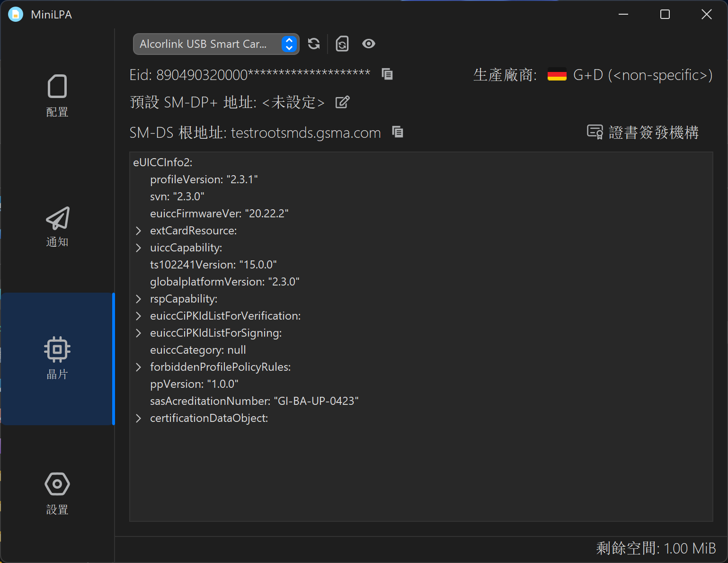Edit the default SM-DP+ address

pos(342,102)
